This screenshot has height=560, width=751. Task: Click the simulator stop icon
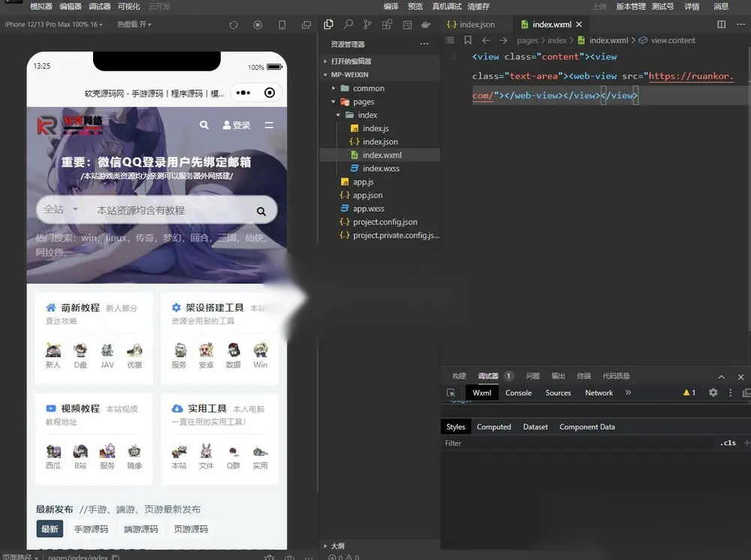point(258,25)
